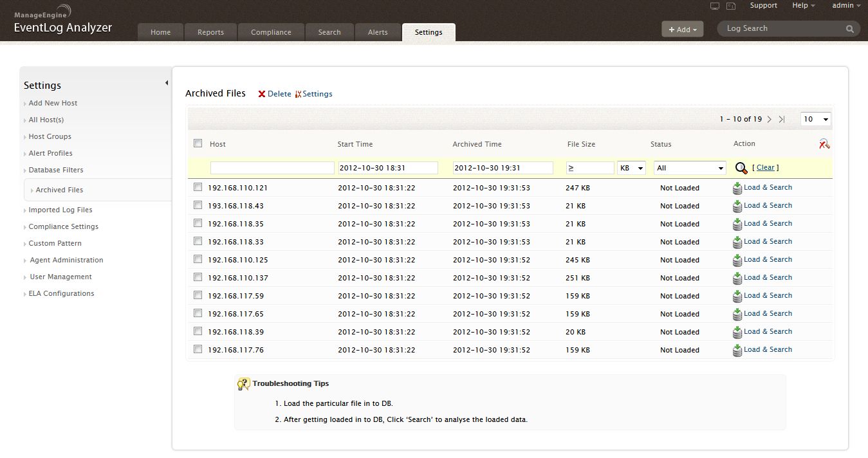The image size is (868, 458).
Task: Click the magnifier search icon in filter row
Action: pyautogui.click(x=741, y=168)
